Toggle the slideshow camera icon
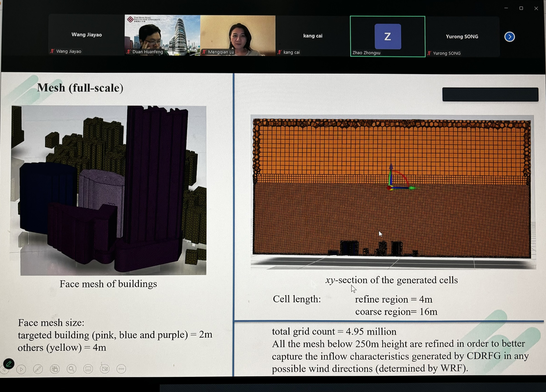 105,369
